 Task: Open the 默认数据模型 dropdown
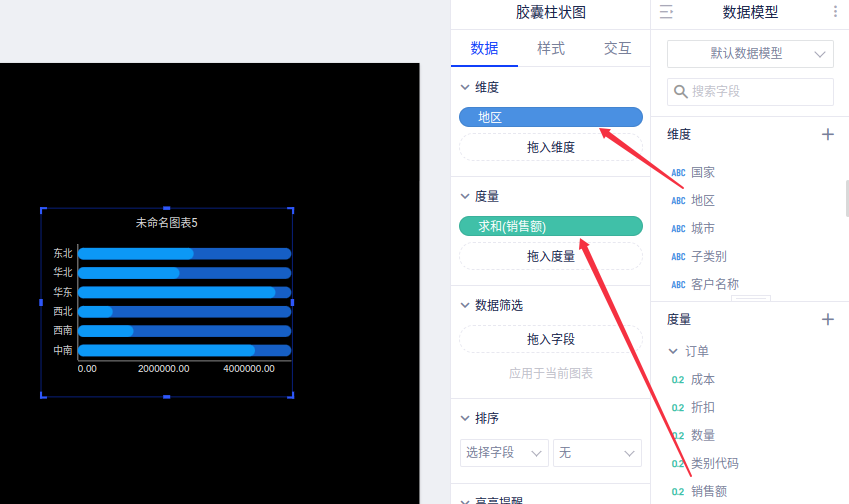[750, 54]
